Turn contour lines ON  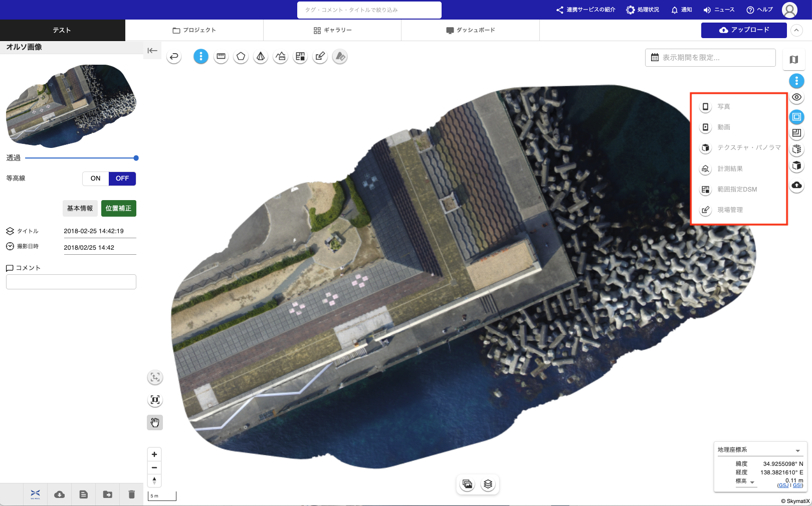pos(95,179)
